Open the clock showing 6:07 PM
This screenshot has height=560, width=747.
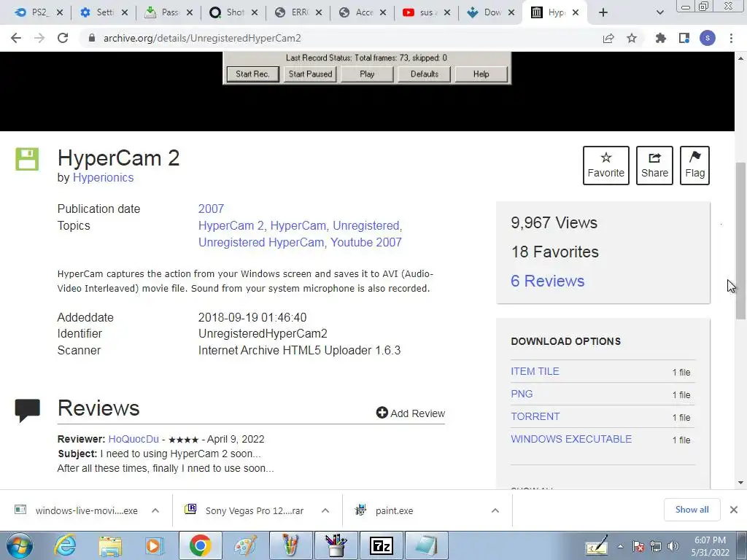click(x=710, y=546)
